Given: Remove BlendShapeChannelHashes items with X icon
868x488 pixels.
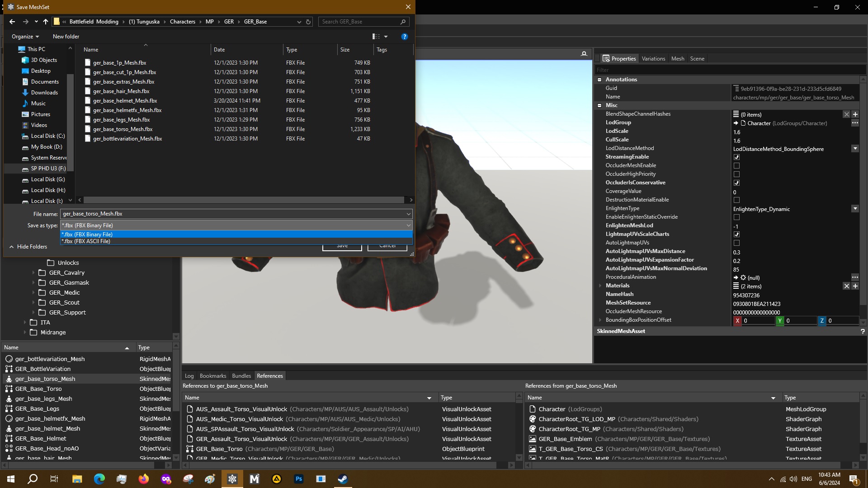Looking at the screenshot, I should [x=846, y=114].
